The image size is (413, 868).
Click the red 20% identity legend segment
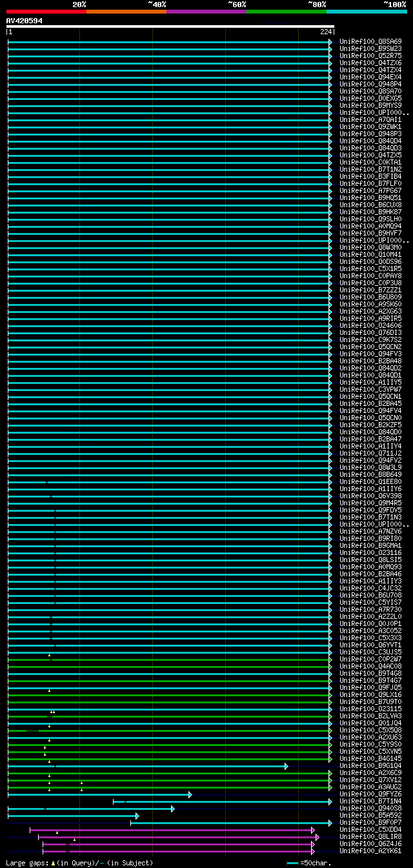coord(46,11)
